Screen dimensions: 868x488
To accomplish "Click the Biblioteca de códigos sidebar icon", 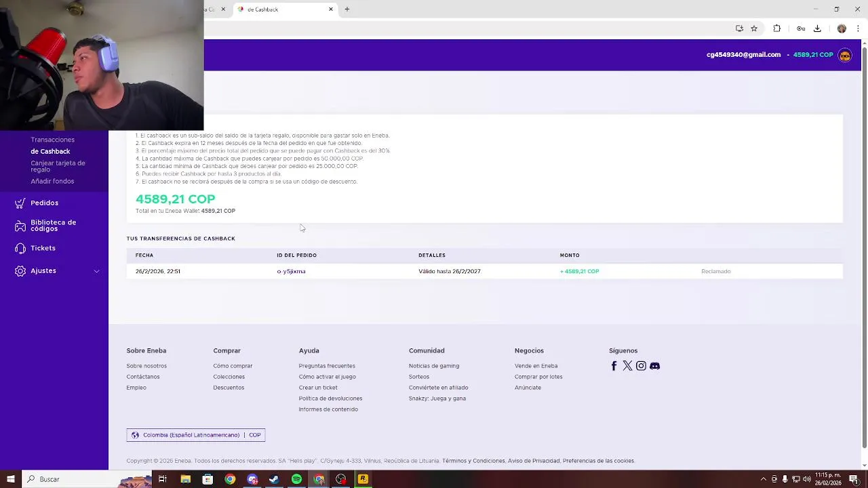I will coord(20,226).
